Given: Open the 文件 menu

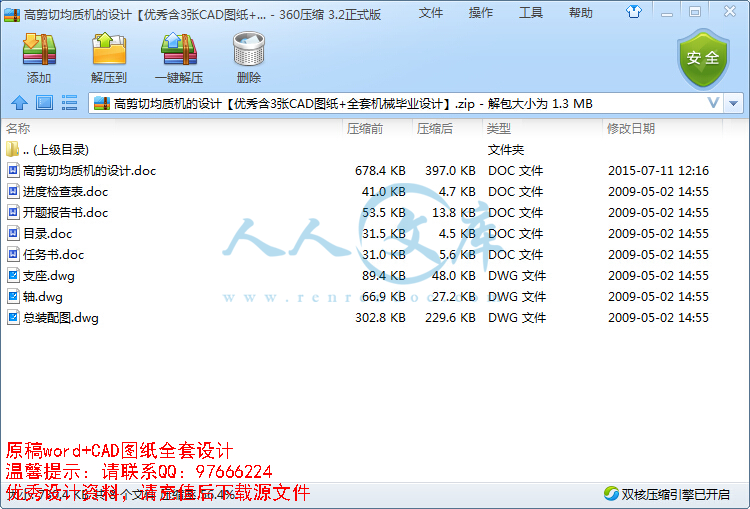Looking at the screenshot, I should 430,13.
